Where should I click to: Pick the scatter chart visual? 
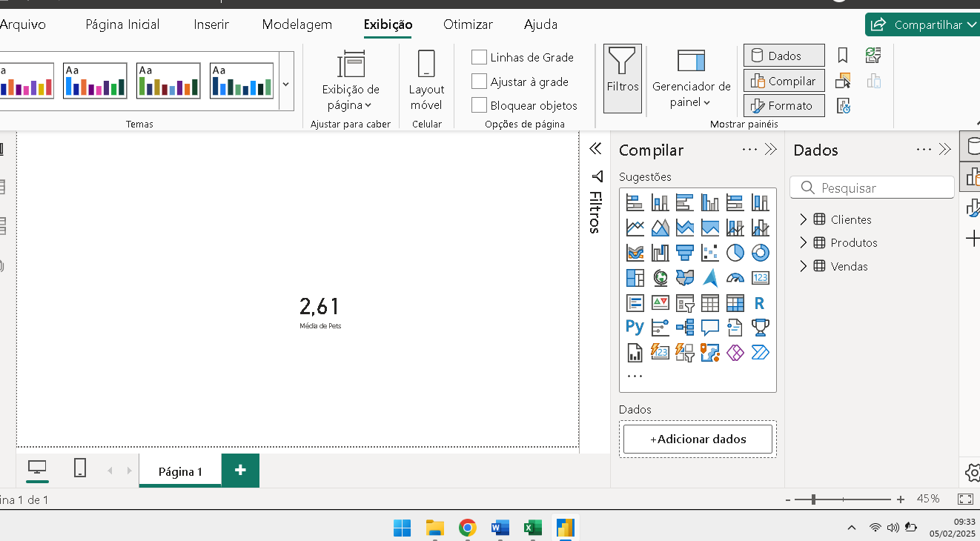click(x=710, y=253)
